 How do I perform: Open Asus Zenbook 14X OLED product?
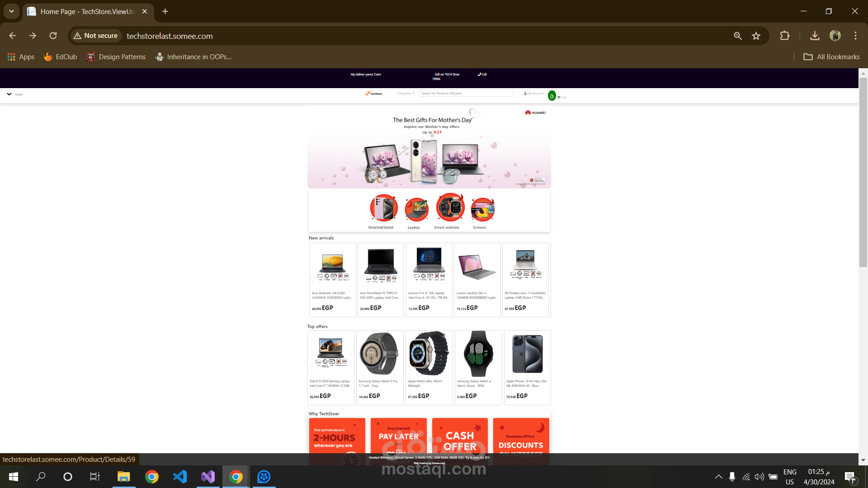click(332, 280)
